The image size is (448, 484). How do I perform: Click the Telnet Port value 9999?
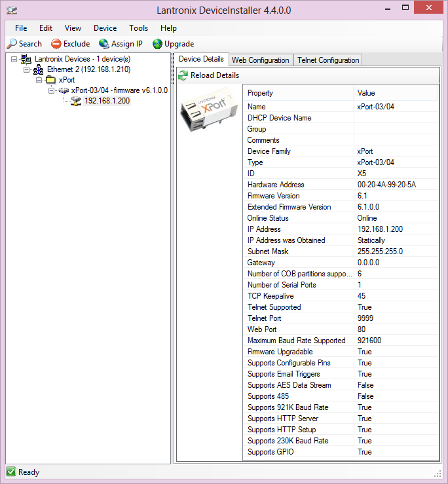pos(365,318)
